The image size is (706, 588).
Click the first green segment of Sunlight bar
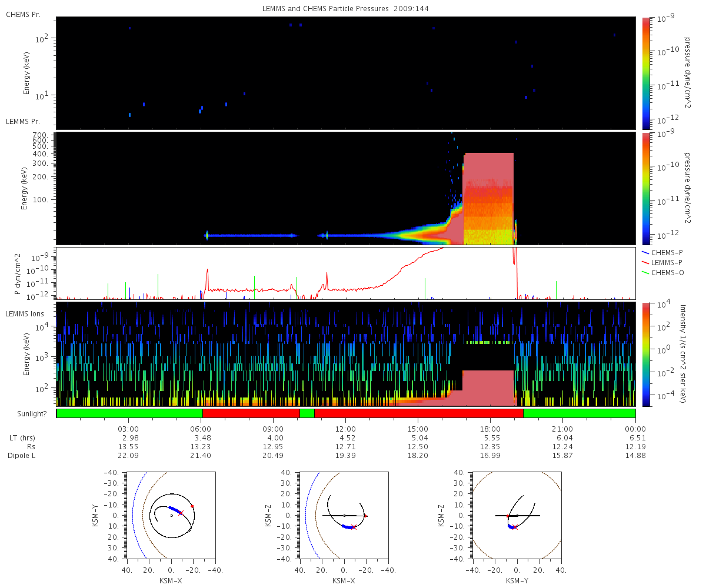click(x=129, y=413)
